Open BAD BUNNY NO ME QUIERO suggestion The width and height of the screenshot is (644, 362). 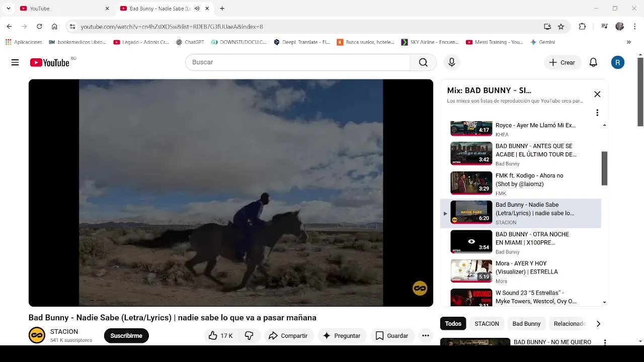click(x=552, y=342)
